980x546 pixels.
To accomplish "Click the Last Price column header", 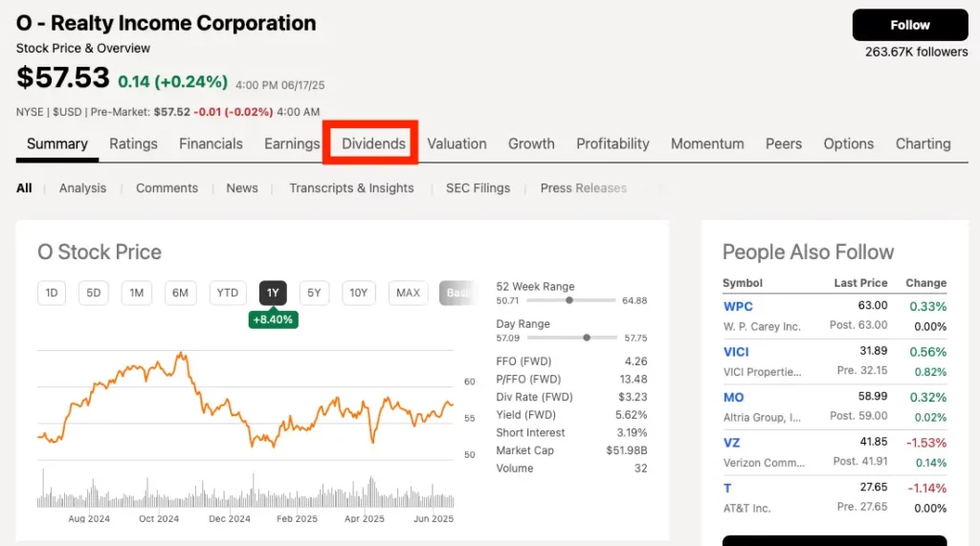I will pos(860,283).
